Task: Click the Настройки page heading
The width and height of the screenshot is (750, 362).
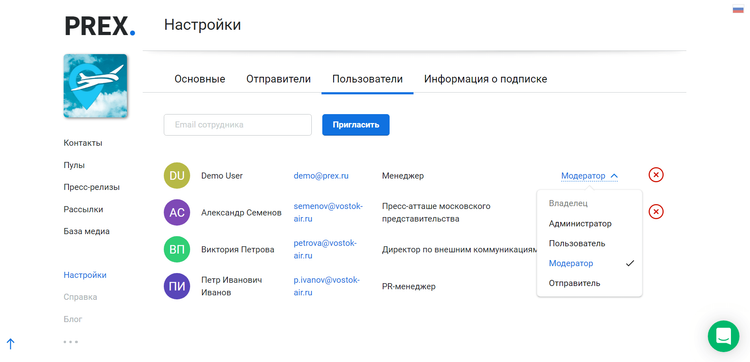Action: point(202,25)
